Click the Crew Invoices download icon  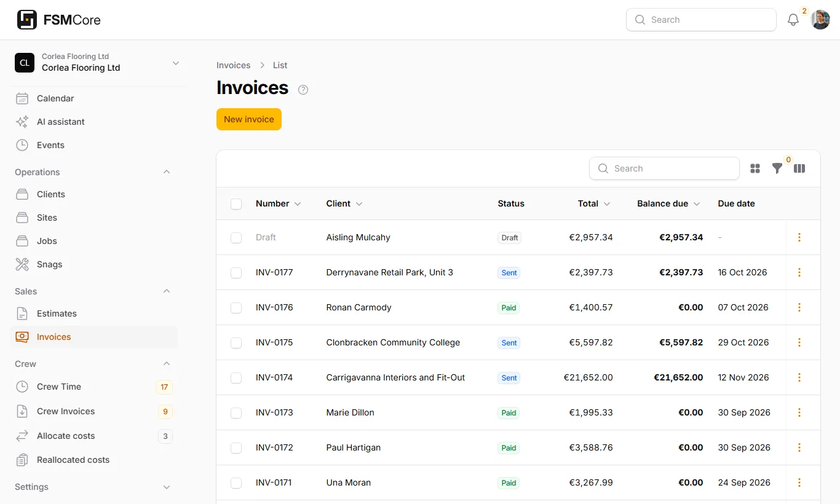(22, 411)
